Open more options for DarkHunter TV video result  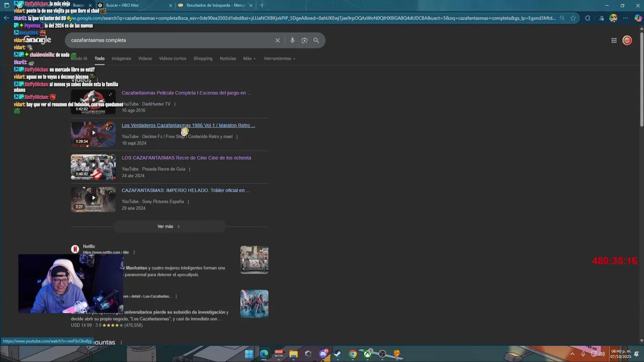pyautogui.click(x=175, y=104)
